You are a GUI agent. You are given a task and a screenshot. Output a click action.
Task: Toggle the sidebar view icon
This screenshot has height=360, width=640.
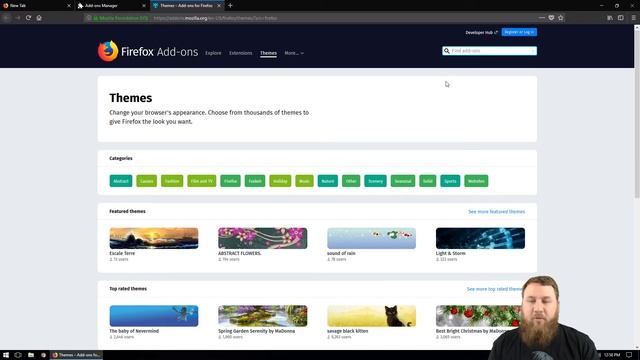tap(621, 18)
